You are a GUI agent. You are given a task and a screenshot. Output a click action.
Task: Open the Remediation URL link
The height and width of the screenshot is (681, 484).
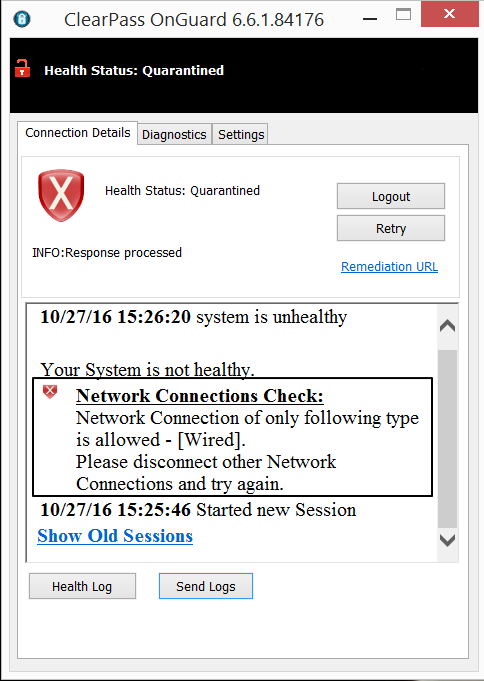click(389, 266)
